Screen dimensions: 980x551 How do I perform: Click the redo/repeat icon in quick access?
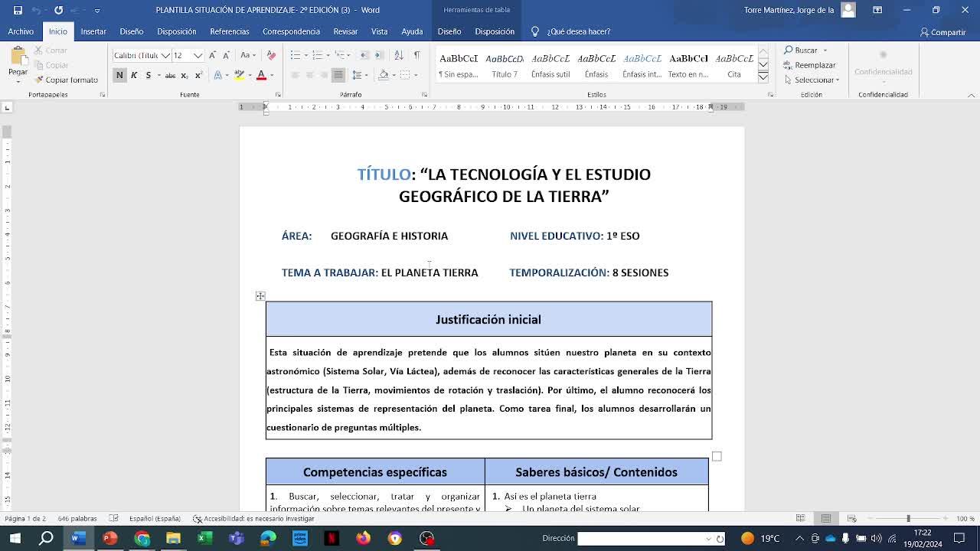pyautogui.click(x=58, y=10)
